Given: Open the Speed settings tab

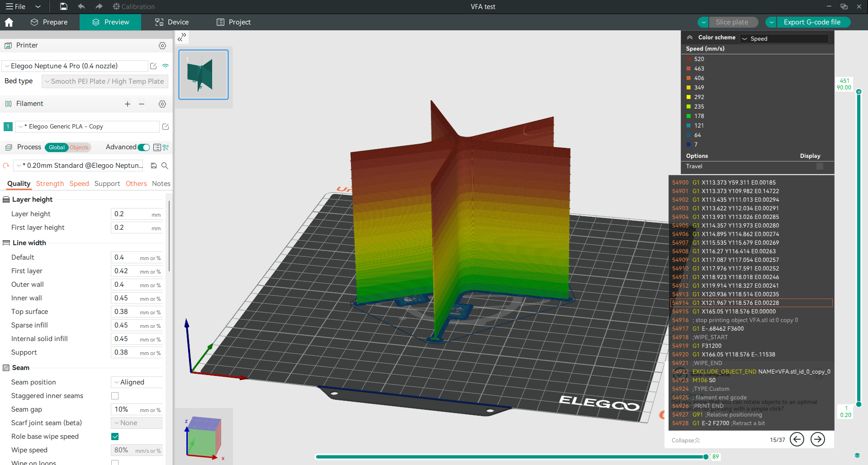Looking at the screenshot, I should (x=79, y=184).
